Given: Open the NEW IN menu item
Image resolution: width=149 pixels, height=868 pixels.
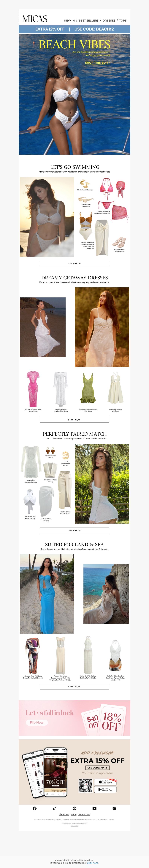Looking at the screenshot, I should (x=69, y=20).
